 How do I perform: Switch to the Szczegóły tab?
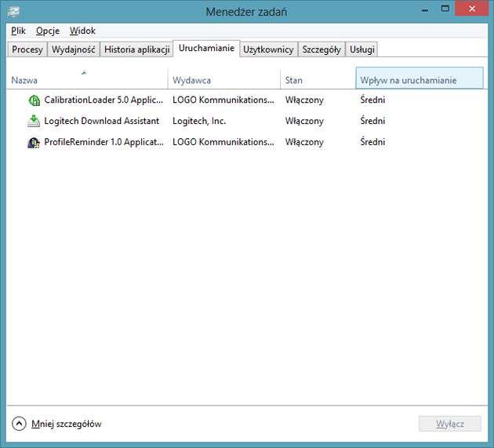click(x=321, y=49)
